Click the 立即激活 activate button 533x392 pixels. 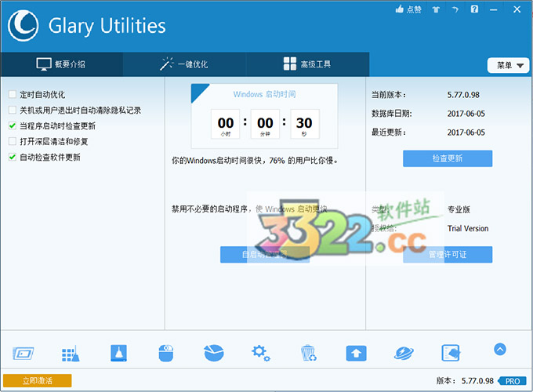[38, 380]
